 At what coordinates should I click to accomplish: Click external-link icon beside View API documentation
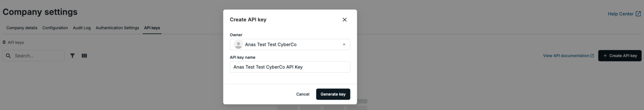pyautogui.click(x=592, y=56)
